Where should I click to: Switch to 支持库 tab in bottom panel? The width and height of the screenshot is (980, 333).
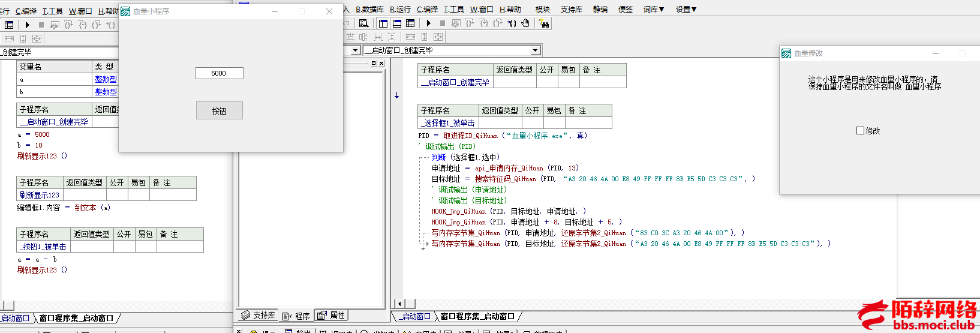click(x=258, y=315)
